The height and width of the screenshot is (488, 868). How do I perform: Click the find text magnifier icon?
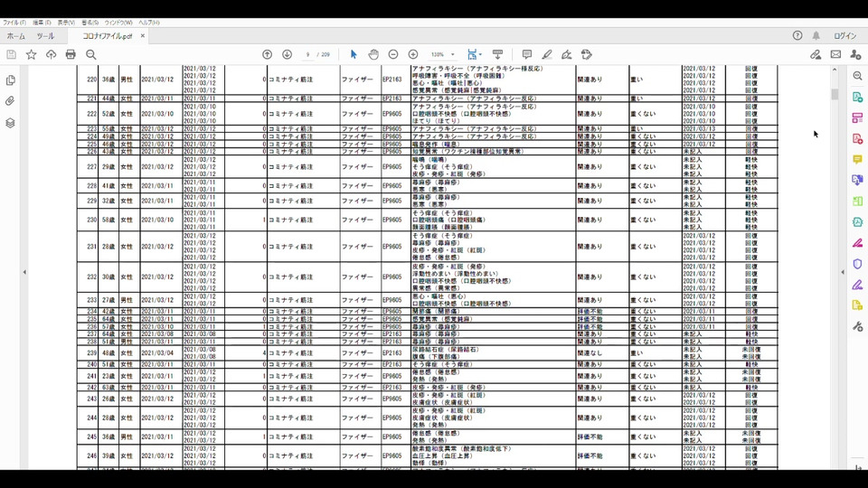coord(90,54)
